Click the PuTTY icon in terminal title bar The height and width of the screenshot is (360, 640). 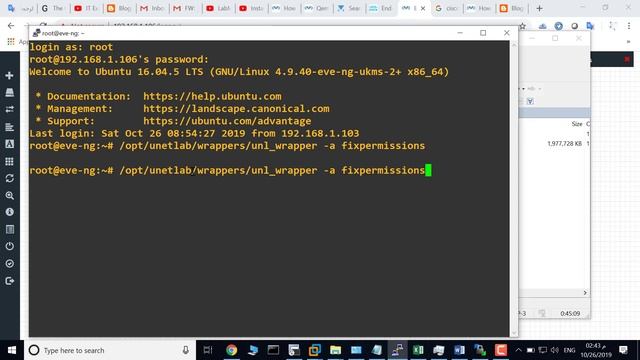(x=36, y=33)
